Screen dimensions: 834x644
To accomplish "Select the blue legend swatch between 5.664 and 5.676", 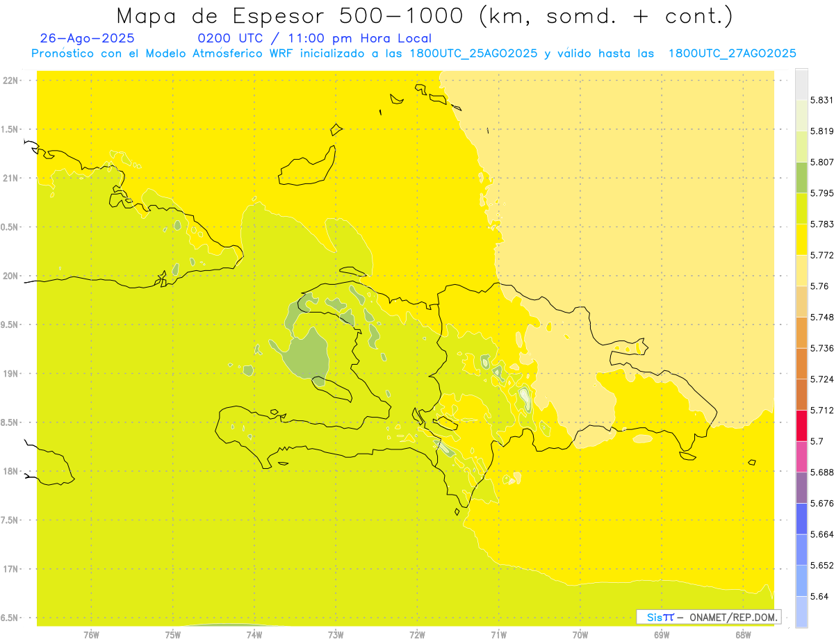I will tap(801, 518).
